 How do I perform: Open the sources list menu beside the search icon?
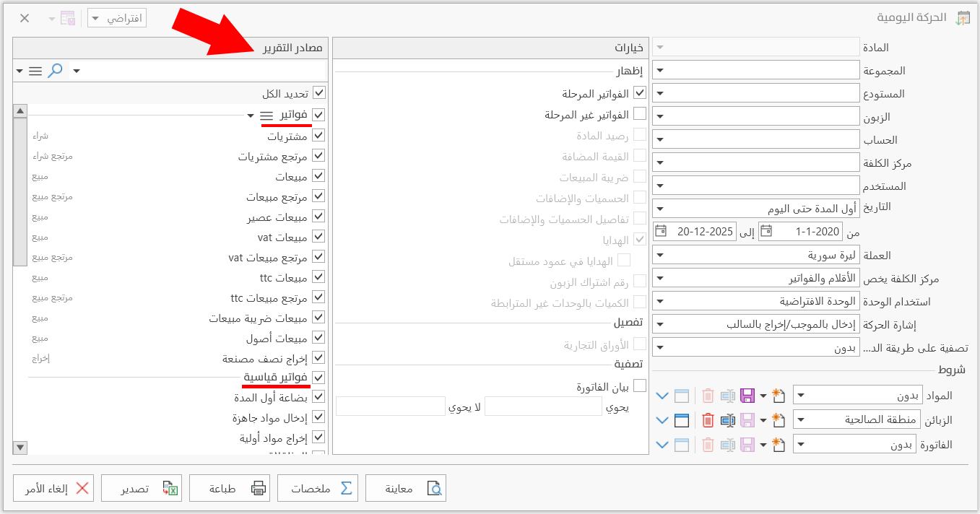(x=35, y=70)
